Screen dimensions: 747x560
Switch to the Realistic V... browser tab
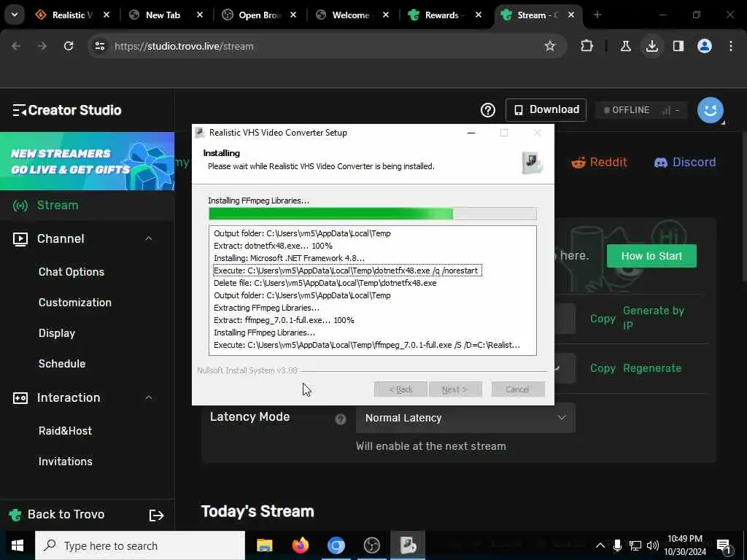[x=71, y=15]
